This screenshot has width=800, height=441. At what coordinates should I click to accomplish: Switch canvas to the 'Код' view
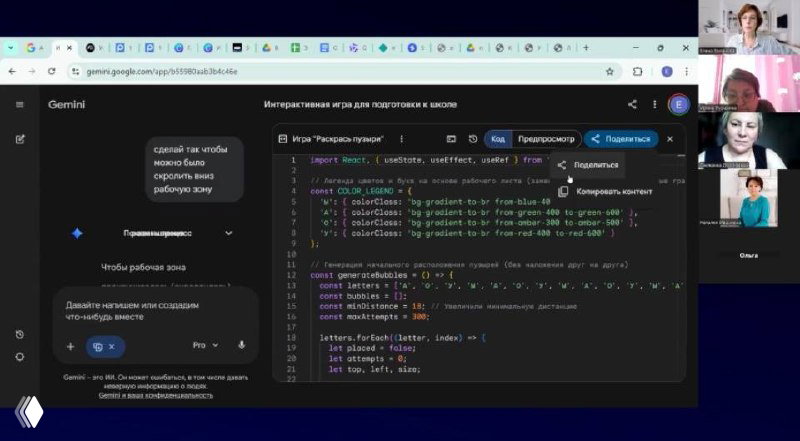[498, 139]
